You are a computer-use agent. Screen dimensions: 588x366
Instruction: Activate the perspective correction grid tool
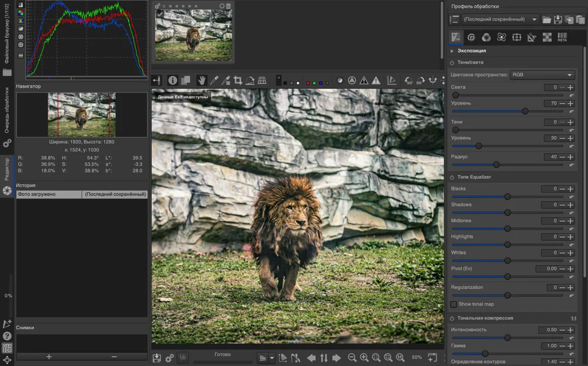262,80
